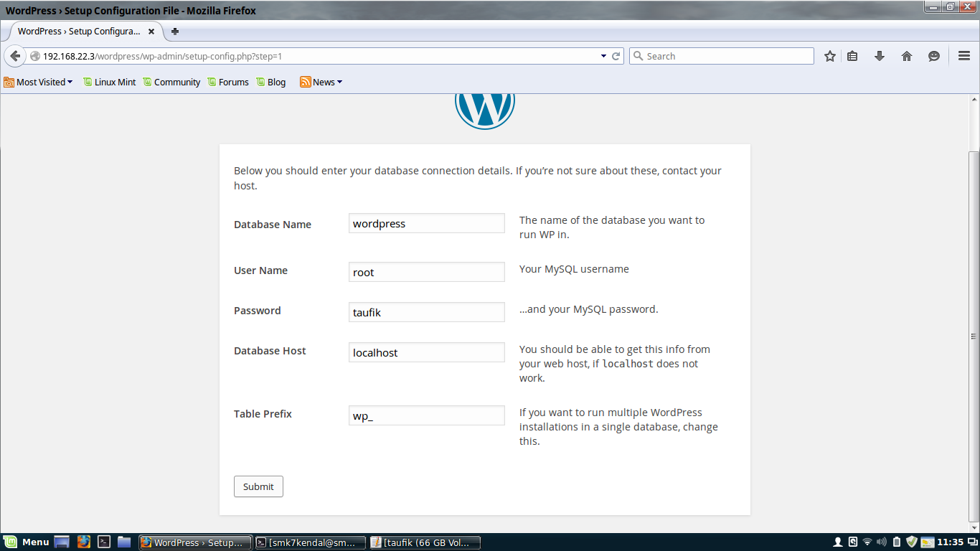
Task: Open the file manager folder launcher in panel
Action: (124, 542)
